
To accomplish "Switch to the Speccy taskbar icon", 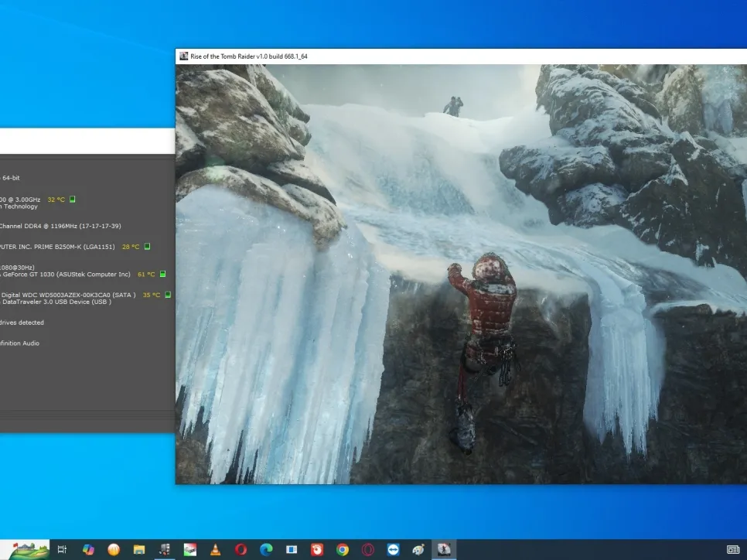I will point(165,549).
